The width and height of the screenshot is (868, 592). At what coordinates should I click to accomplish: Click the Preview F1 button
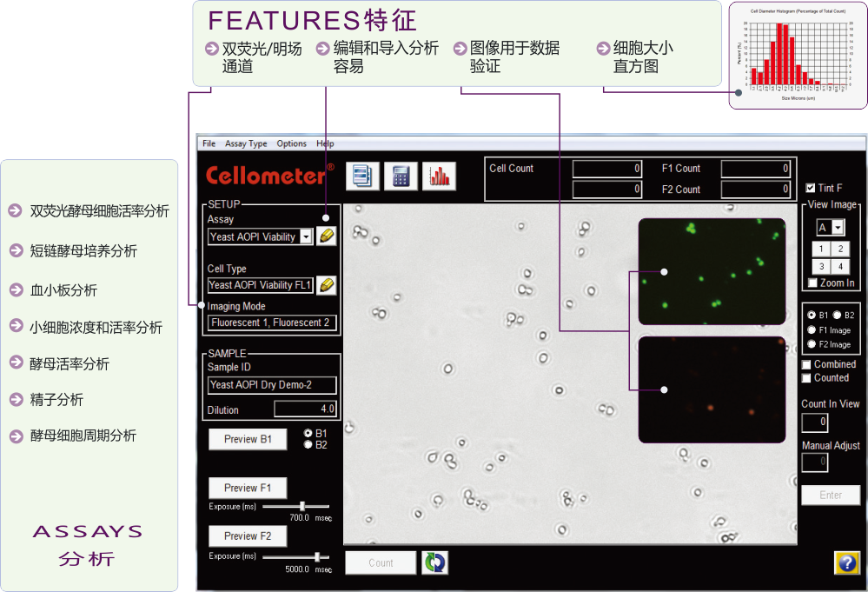click(248, 488)
